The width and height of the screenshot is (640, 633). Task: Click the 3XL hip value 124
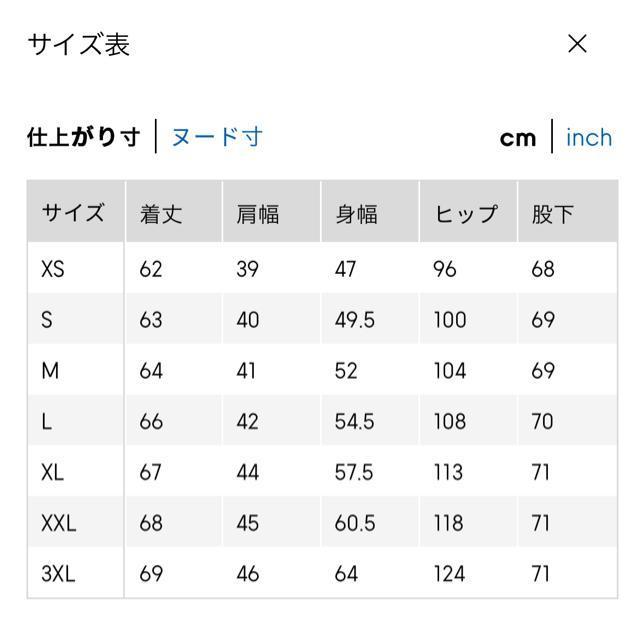pyautogui.click(x=450, y=574)
